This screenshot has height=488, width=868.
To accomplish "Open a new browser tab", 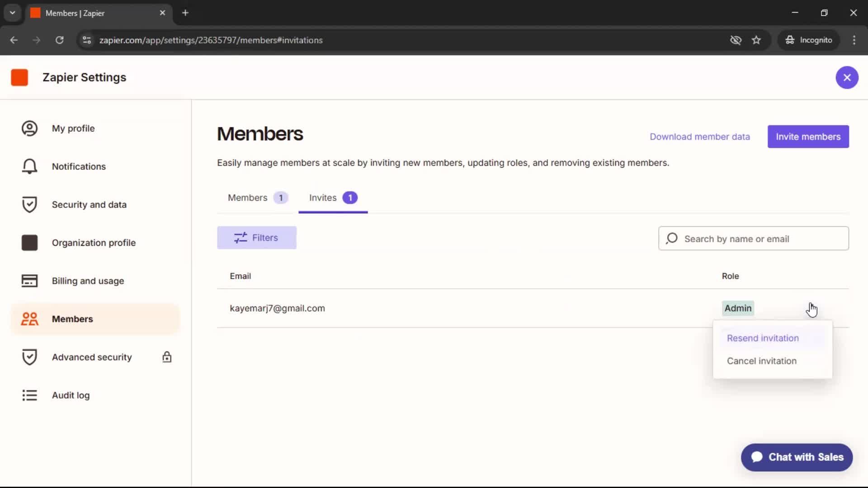I will [185, 13].
